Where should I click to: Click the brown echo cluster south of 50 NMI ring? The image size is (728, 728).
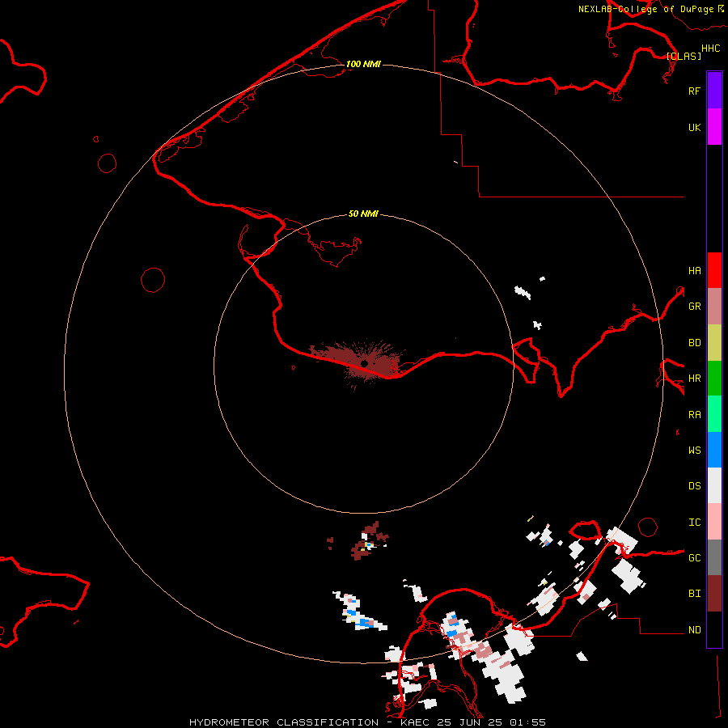368,541
